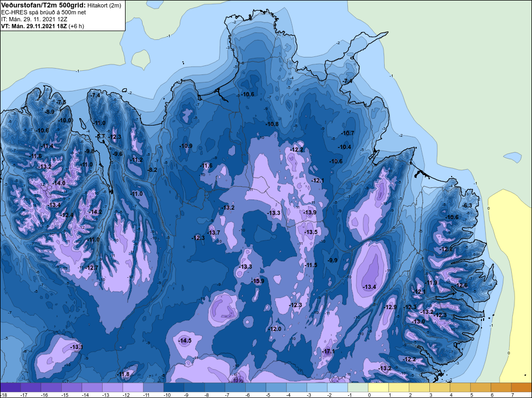This screenshot has height=398, width=532.
Task: Pick the legend swatch between -12 and -11
Action: click(x=133, y=387)
